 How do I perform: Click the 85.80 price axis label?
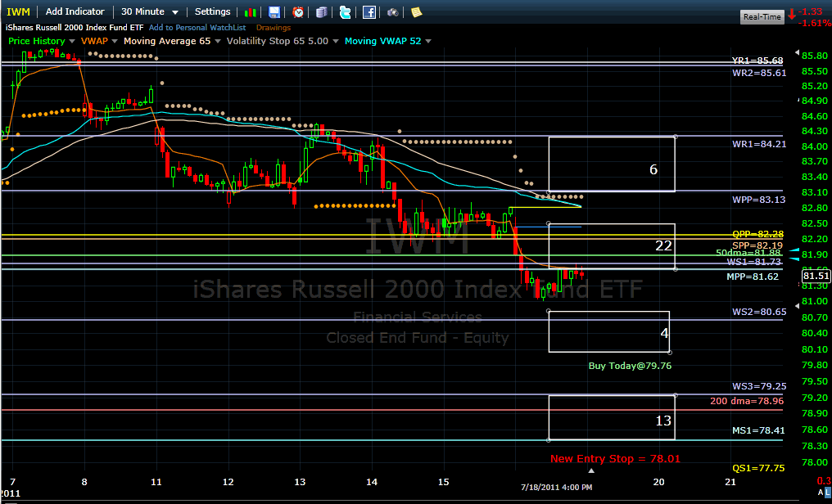point(815,56)
